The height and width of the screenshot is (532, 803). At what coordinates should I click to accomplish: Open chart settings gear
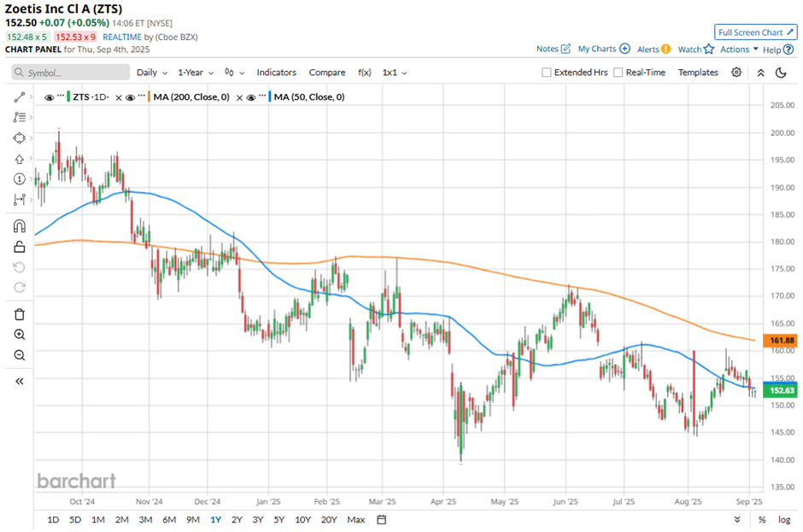pos(736,73)
